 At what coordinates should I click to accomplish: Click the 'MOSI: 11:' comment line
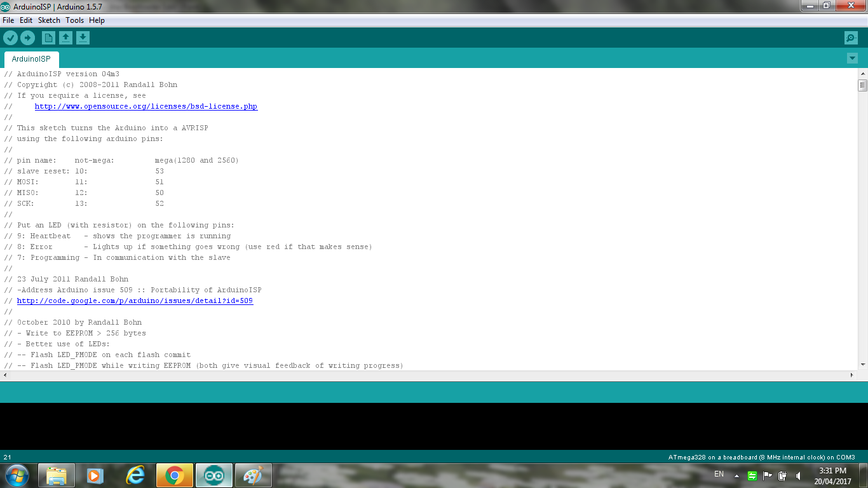click(84, 182)
